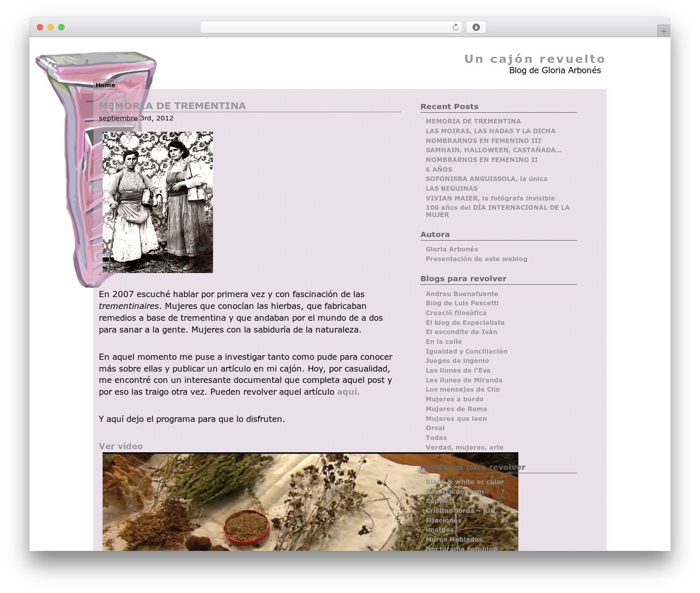Open the Home menu item

[106, 85]
